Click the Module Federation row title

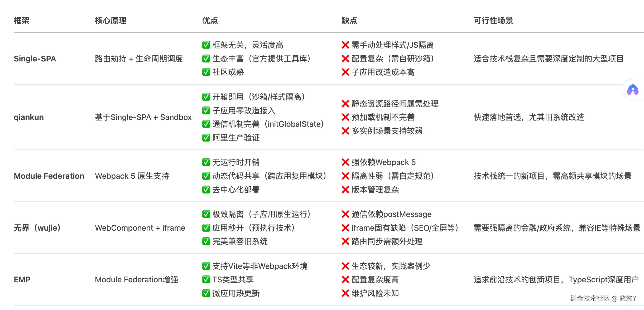(49, 176)
